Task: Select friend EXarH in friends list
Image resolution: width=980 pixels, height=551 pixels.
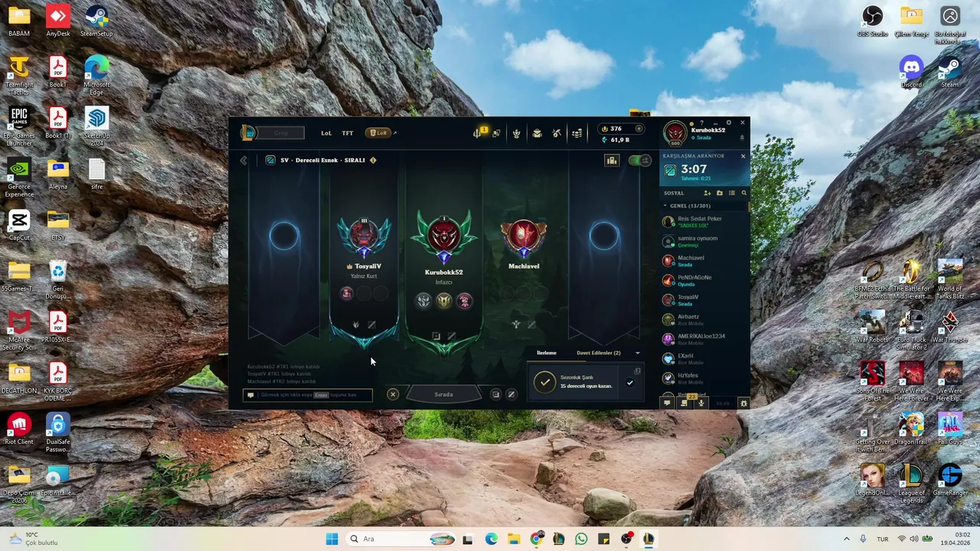Action: click(702, 358)
